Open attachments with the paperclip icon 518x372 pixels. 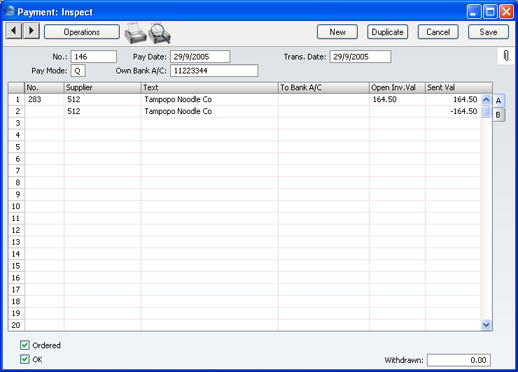click(x=506, y=56)
